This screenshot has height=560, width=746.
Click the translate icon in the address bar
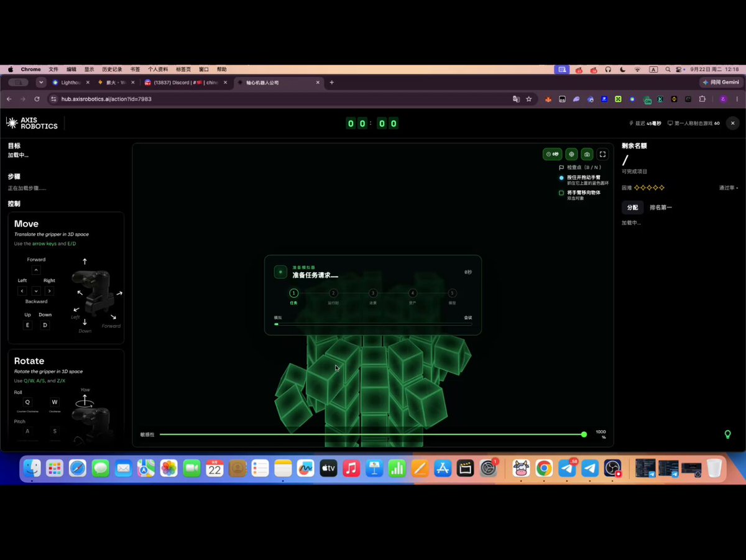coord(516,99)
